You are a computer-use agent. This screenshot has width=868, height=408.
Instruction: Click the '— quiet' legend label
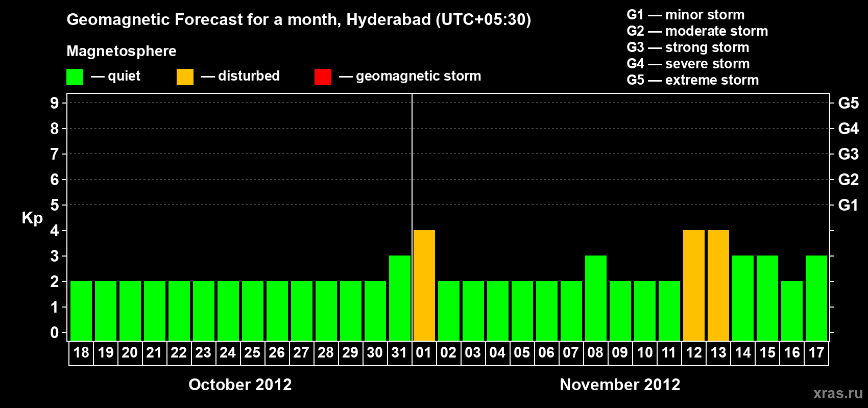pos(116,76)
